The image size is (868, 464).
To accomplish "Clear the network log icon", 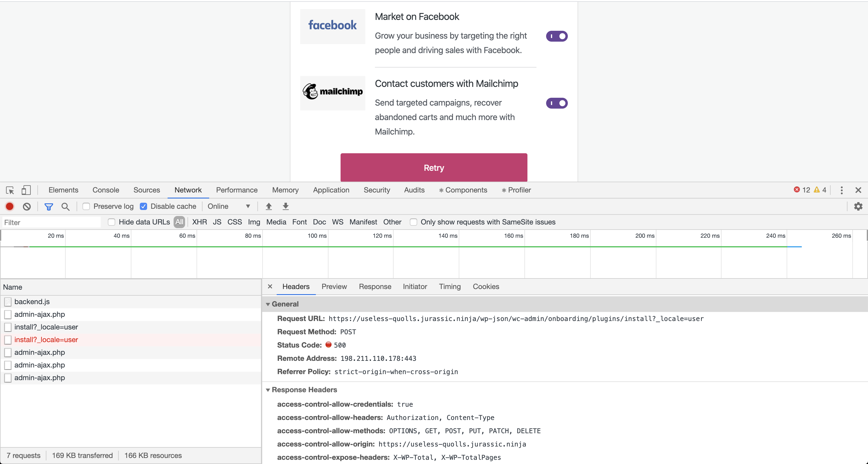I will (27, 206).
